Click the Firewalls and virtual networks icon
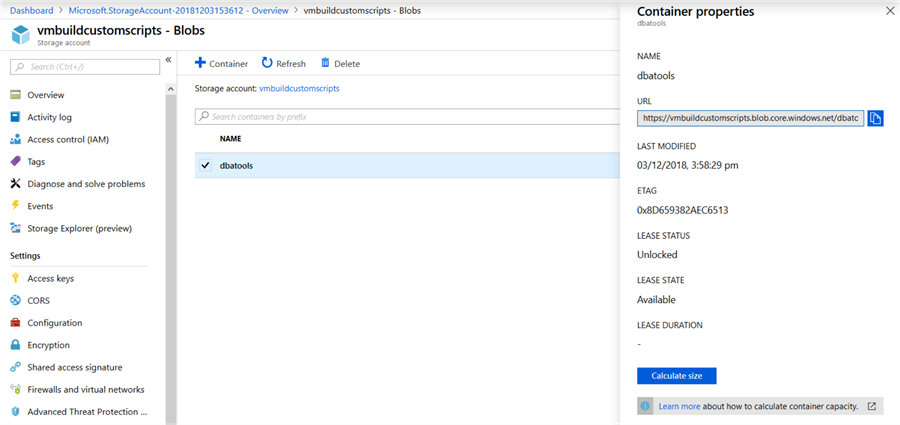900x425 pixels. pyautogui.click(x=16, y=389)
